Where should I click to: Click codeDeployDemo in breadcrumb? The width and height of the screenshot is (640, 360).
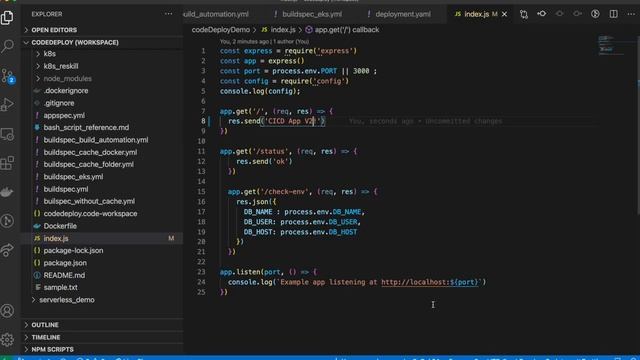click(x=220, y=30)
